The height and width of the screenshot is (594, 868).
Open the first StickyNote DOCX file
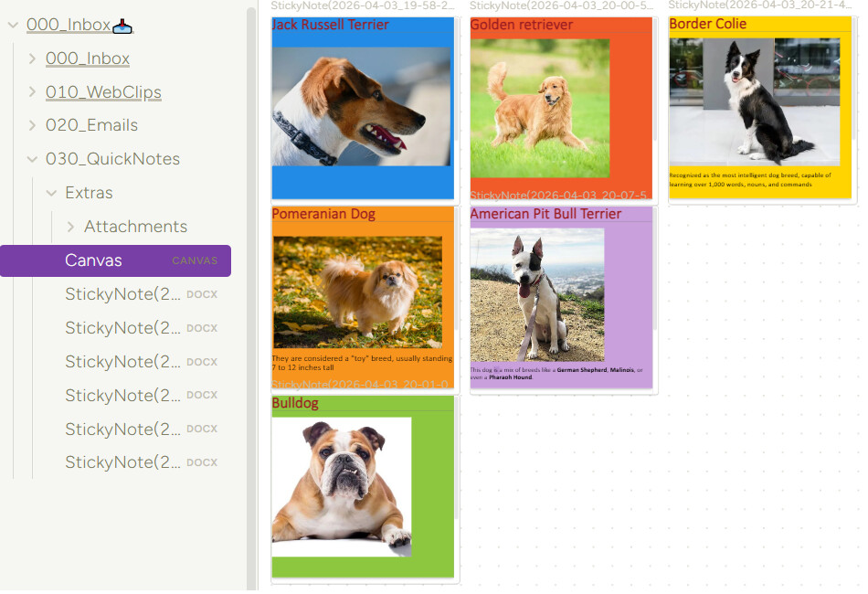coord(122,294)
